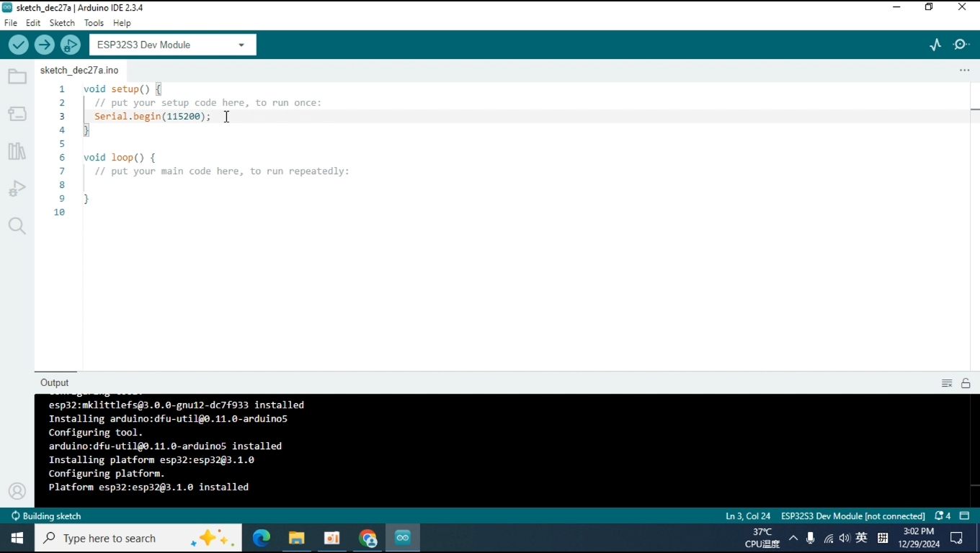The width and height of the screenshot is (980, 553).
Task: Open File Explorer from the taskbar
Action: [x=297, y=538]
